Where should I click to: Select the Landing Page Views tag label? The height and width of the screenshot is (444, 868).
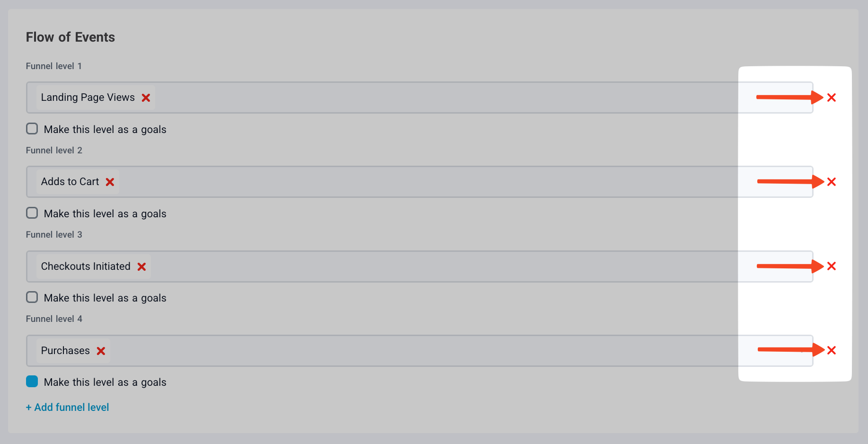click(x=88, y=98)
